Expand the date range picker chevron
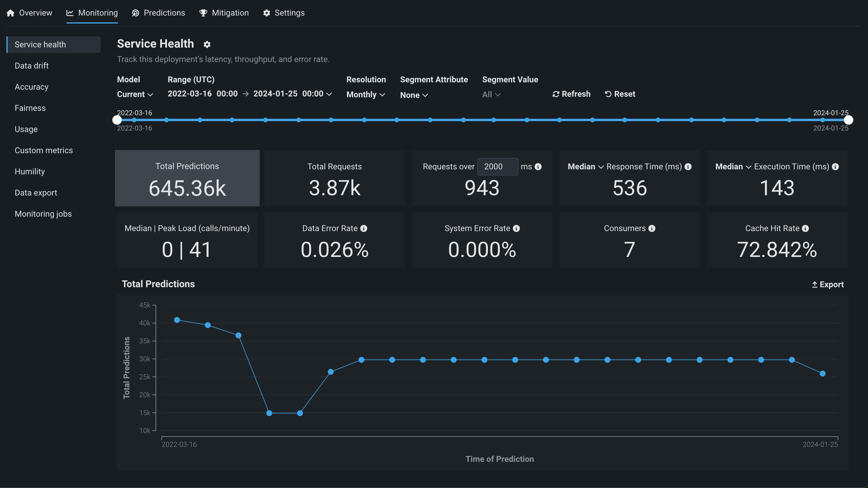Viewport: 868px width, 488px height. pyautogui.click(x=329, y=94)
